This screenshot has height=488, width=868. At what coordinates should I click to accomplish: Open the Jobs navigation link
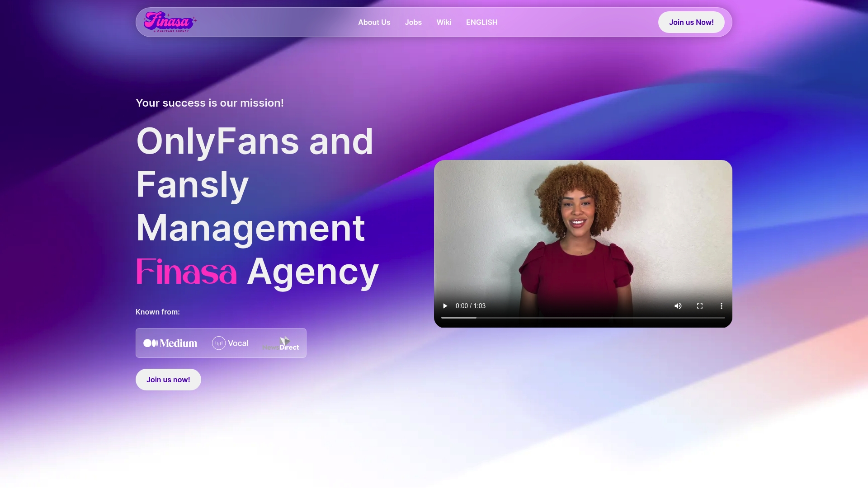(413, 22)
